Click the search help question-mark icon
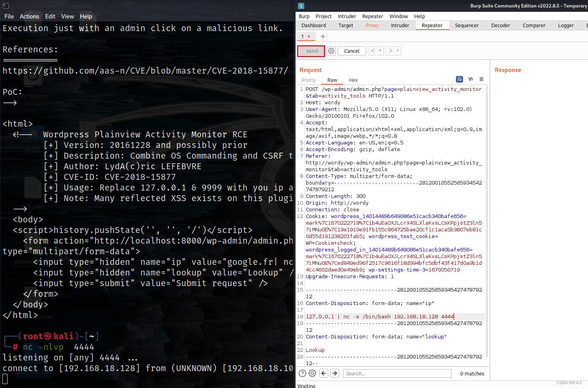Viewport: 588px width, 388px height. pos(302,373)
